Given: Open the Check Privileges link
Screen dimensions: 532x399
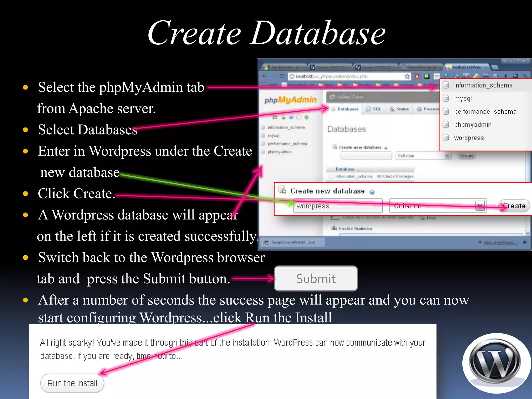Looking at the screenshot, I should click(x=398, y=176).
